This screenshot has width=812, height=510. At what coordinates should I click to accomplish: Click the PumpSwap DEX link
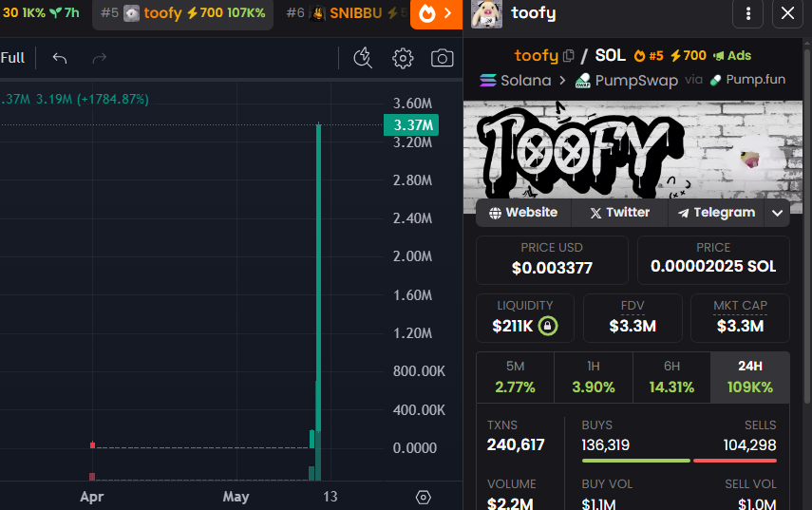(627, 81)
